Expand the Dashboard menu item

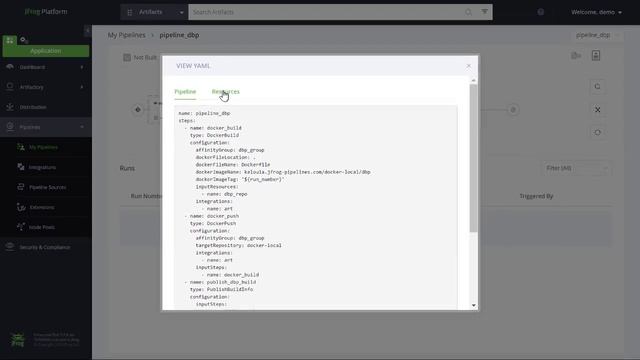(x=46, y=67)
